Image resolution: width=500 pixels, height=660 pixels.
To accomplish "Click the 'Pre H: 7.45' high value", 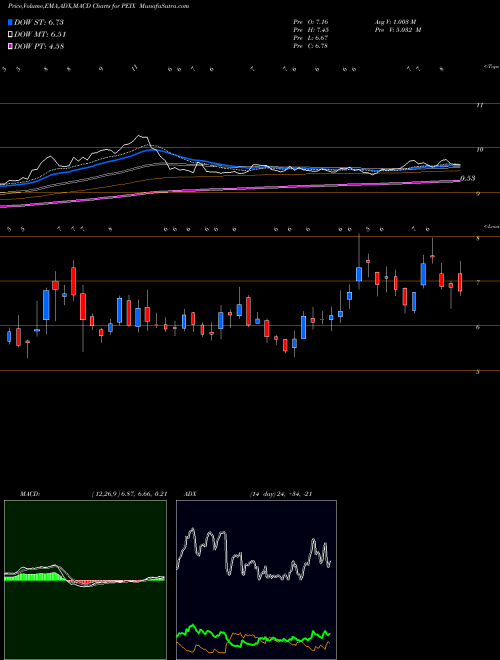I will click(311, 30).
